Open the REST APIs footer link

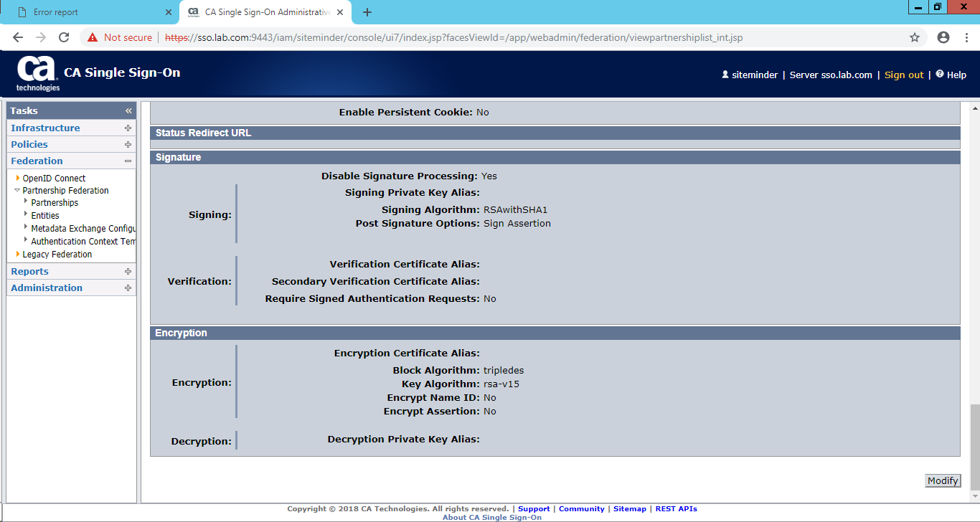tap(677, 509)
